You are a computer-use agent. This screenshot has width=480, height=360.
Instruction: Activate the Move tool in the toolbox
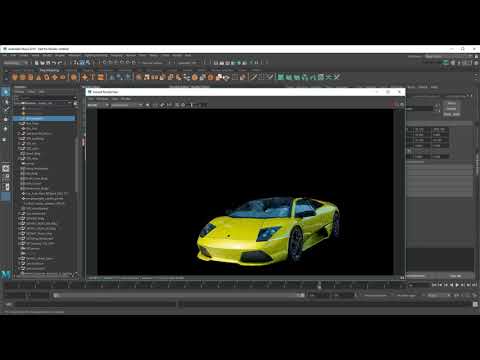tap(6, 119)
